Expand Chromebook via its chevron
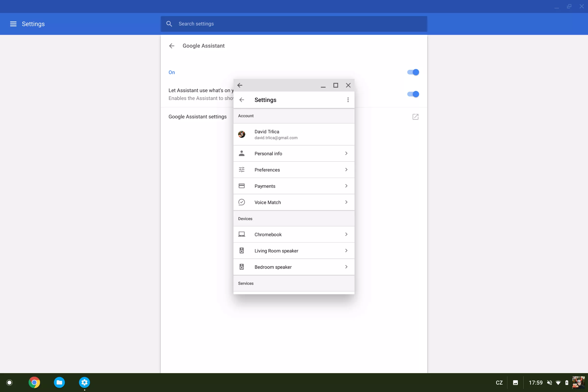 (346, 234)
